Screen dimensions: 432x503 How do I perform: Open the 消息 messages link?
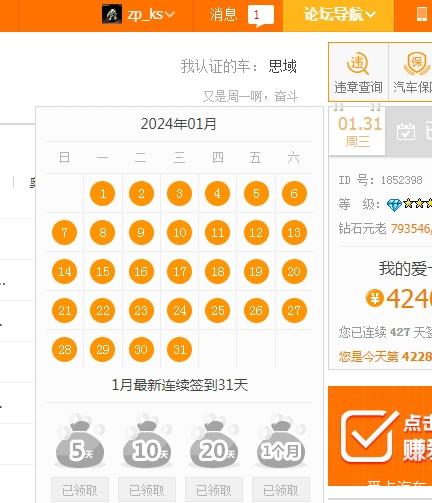pyautogui.click(x=223, y=15)
